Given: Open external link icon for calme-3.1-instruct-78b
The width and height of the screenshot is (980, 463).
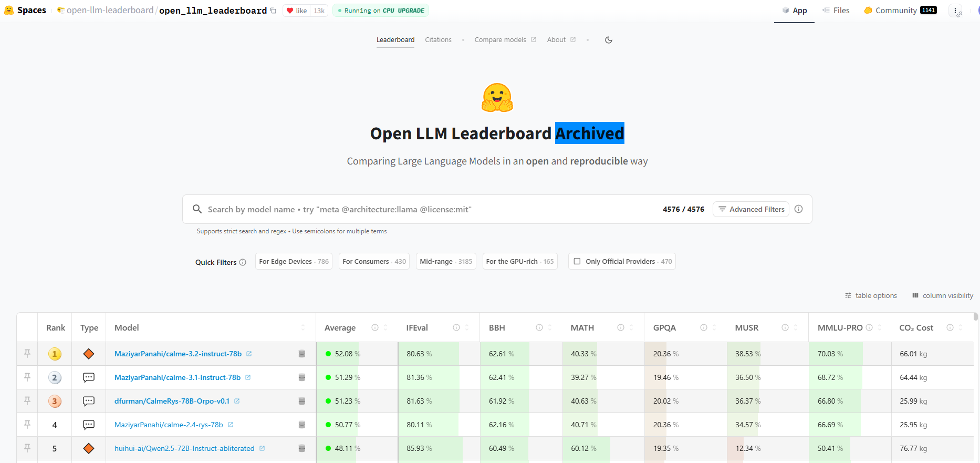Looking at the screenshot, I should (248, 377).
